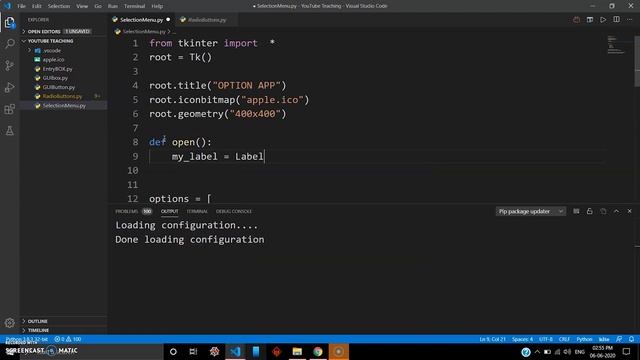The height and width of the screenshot is (360, 640).
Task: Open the Test flask view
Action: click(9, 131)
